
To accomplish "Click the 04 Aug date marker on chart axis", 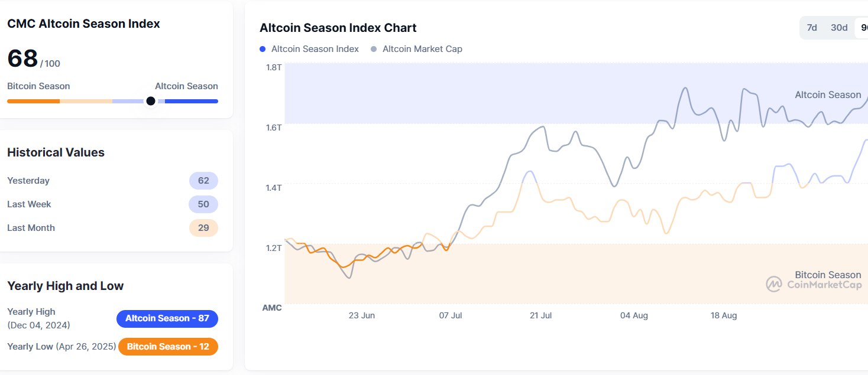I will 634,315.
